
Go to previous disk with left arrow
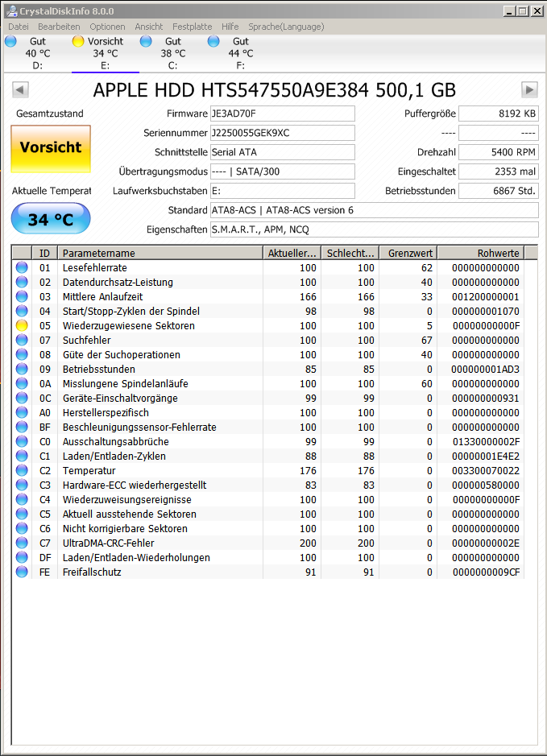tap(20, 89)
